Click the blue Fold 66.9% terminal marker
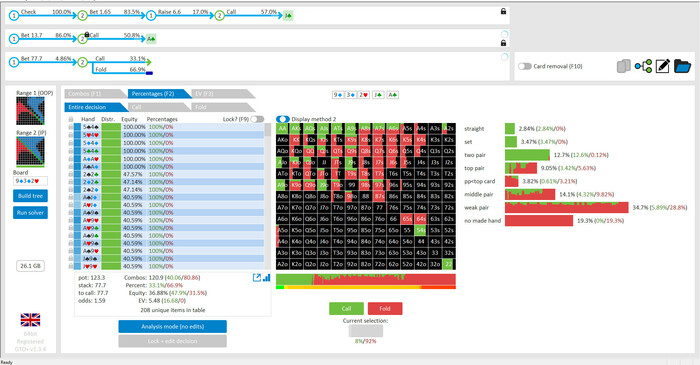 [149, 73]
